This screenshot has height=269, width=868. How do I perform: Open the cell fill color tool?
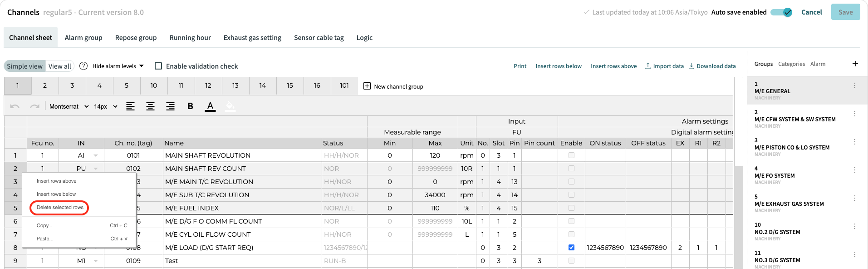[230, 106]
